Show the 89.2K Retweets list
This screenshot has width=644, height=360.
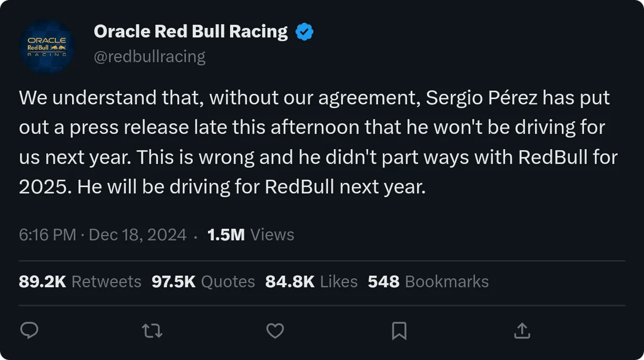click(80, 282)
